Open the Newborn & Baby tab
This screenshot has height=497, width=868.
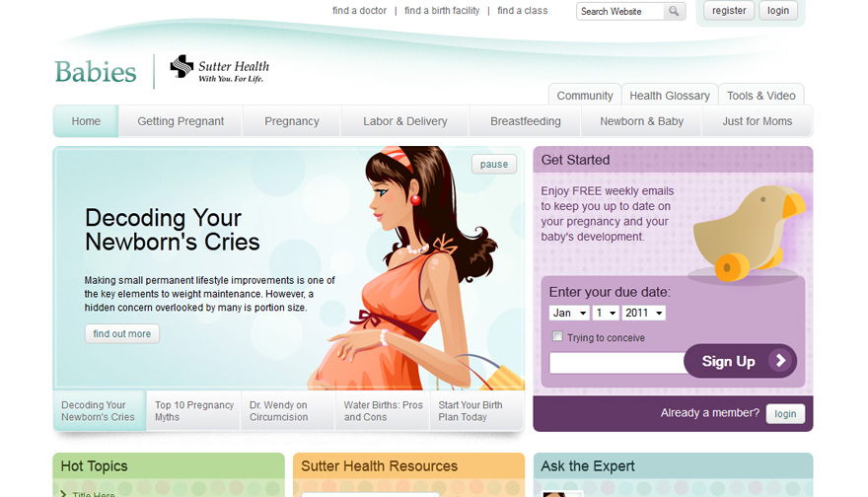pyautogui.click(x=641, y=121)
